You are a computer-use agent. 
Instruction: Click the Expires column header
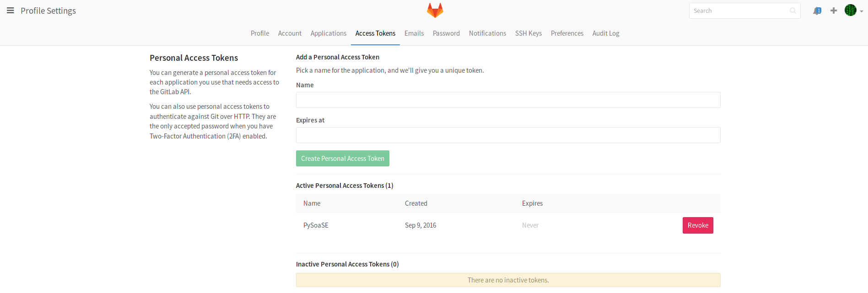coord(532,203)
